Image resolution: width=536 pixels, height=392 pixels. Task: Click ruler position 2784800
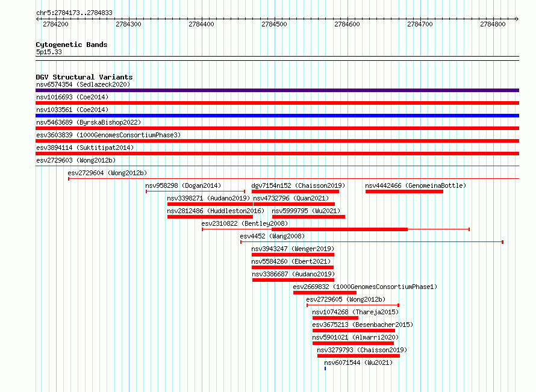[x=493, y=24]
